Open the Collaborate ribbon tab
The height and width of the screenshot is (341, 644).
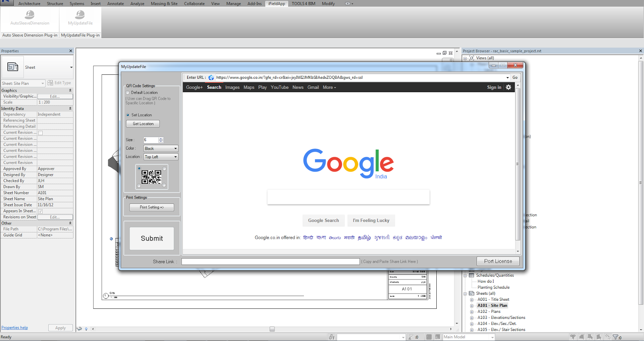tap(194, 4)
